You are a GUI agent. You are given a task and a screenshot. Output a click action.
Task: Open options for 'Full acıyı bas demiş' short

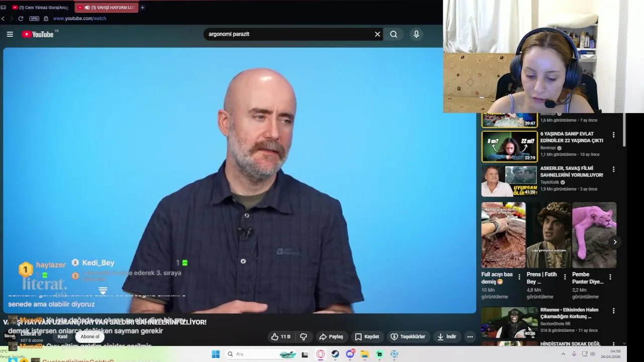pyautogui.click(x=519, y=277)
